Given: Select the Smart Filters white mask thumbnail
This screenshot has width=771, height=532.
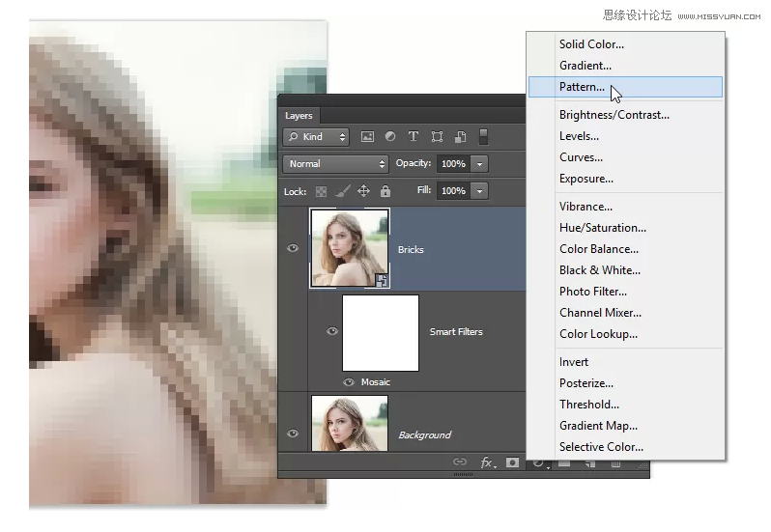Looking at the screenshot, I should point(381,333).
